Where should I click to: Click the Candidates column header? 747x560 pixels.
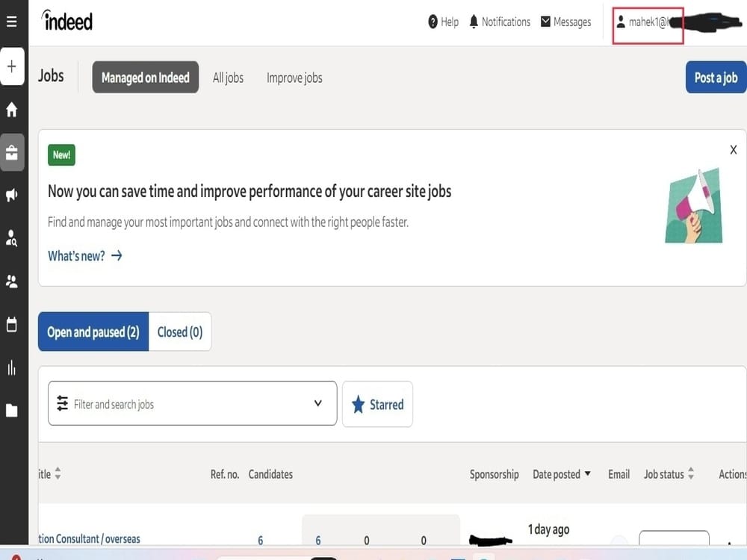coord(270,474)
